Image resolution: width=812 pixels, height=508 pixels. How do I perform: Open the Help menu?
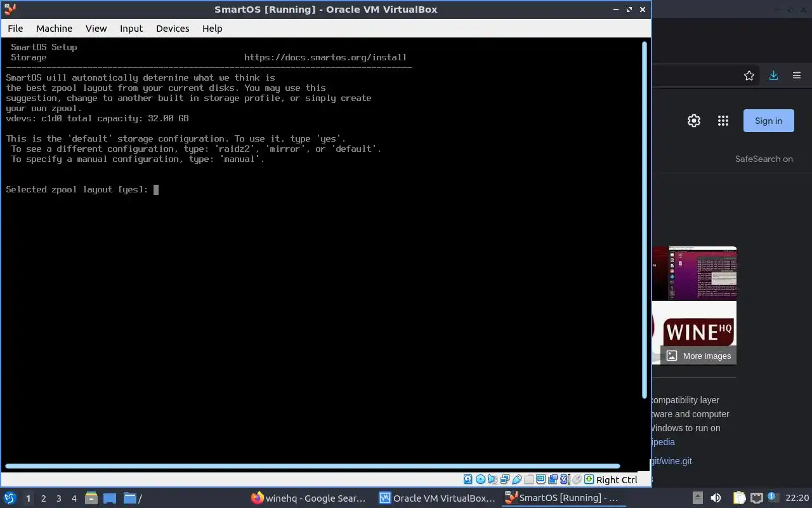coord(212,28)
